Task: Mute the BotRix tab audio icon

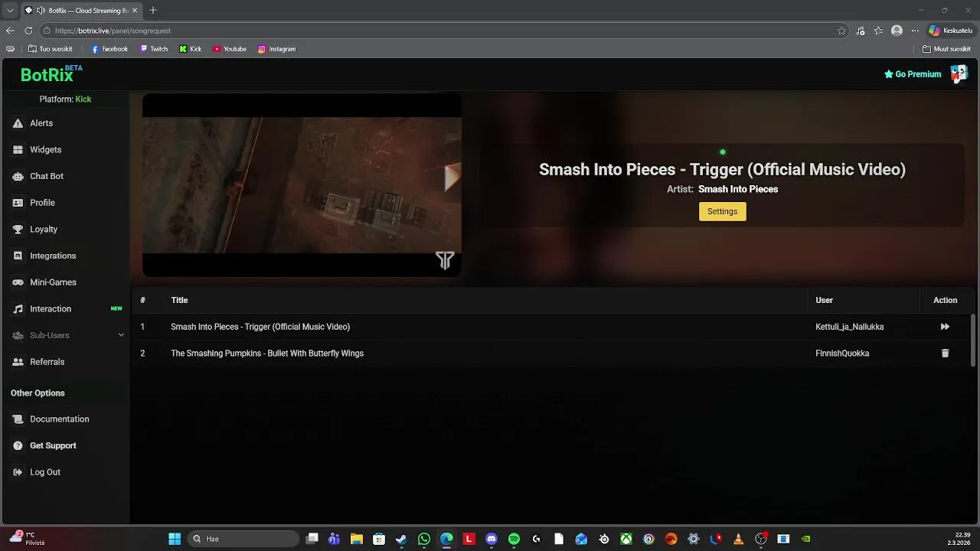Action: click(x=41, y=11)
